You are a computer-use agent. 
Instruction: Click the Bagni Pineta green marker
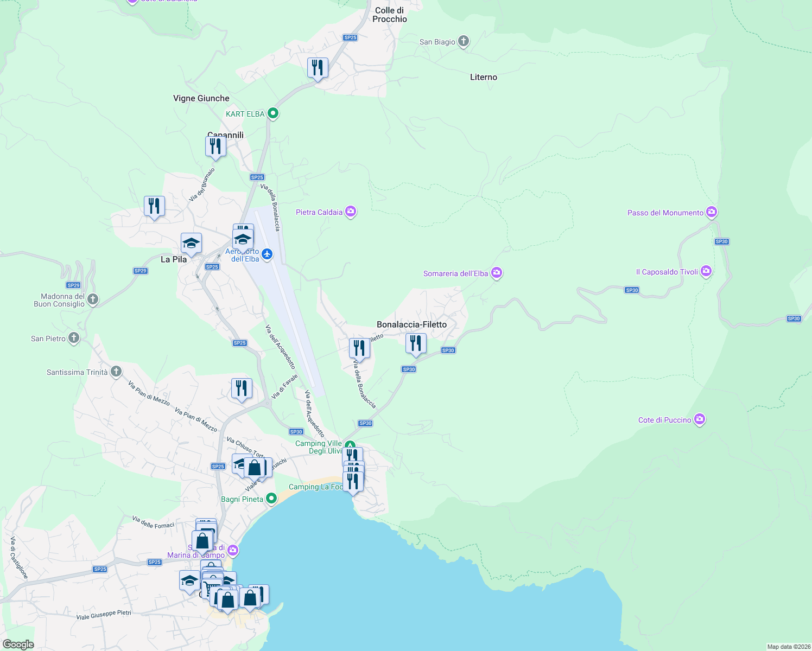pyautogui.click(x=271, y=499)
